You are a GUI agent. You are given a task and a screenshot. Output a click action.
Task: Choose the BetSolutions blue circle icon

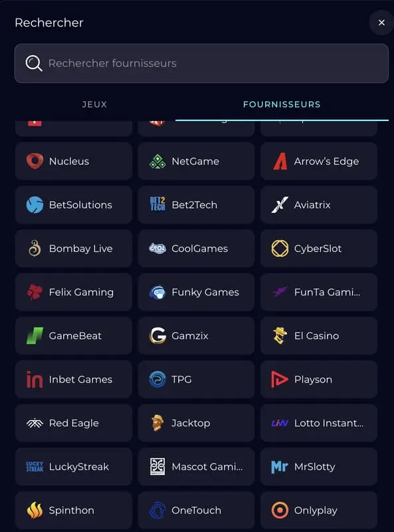pyautogui.click(x=35, y=205)
